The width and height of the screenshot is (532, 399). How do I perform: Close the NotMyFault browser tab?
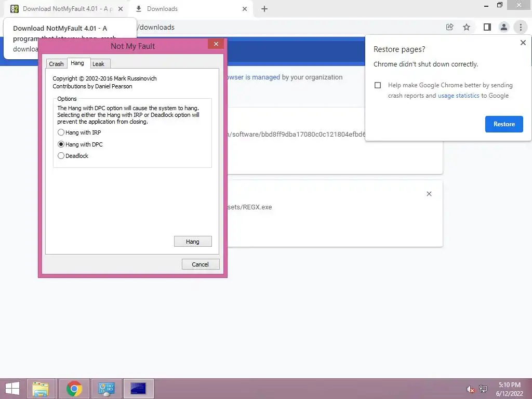click(121, 9)
